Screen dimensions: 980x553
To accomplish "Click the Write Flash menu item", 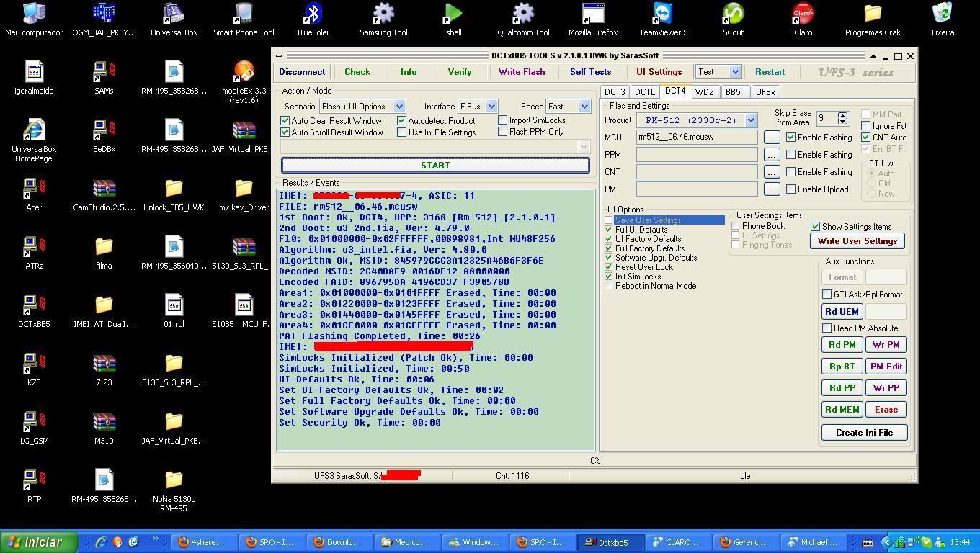I will [x=522, y=72].
